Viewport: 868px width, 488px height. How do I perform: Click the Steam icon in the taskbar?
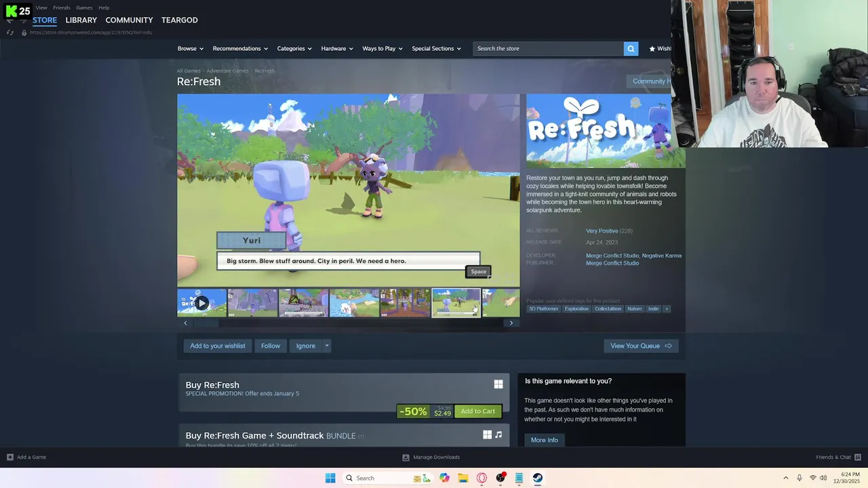(x=538, y=478)
